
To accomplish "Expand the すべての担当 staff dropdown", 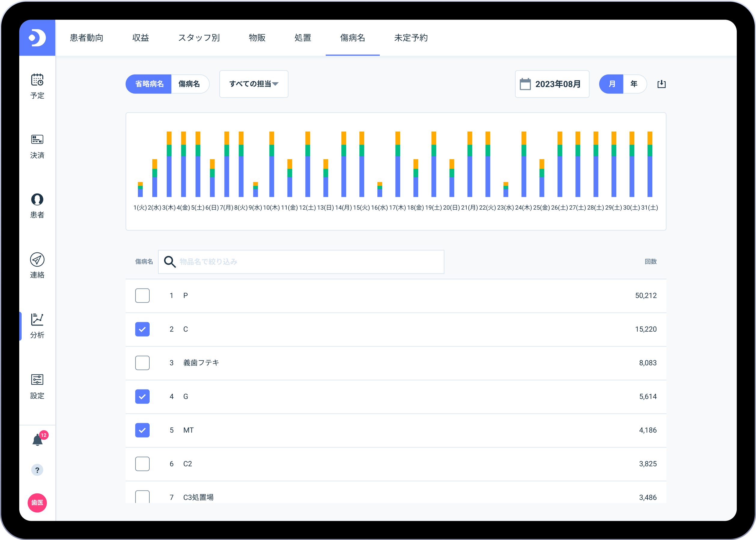I will [x=254, y=84].
